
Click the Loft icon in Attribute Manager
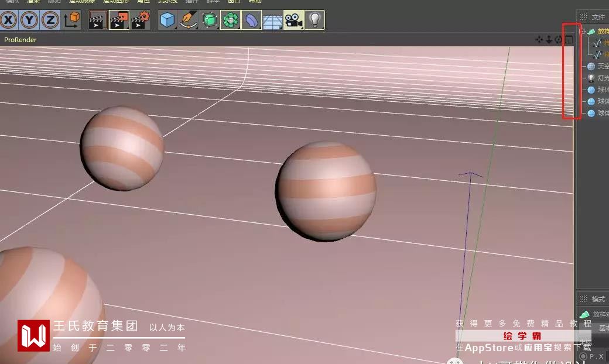tap(584, 314)
